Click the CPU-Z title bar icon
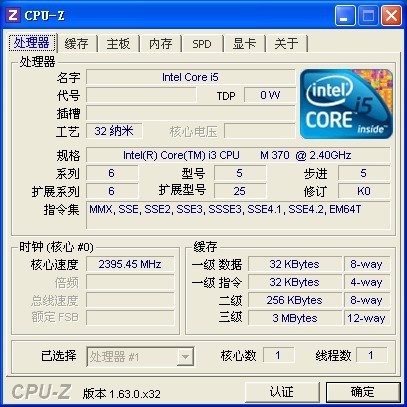 (13, 15)
